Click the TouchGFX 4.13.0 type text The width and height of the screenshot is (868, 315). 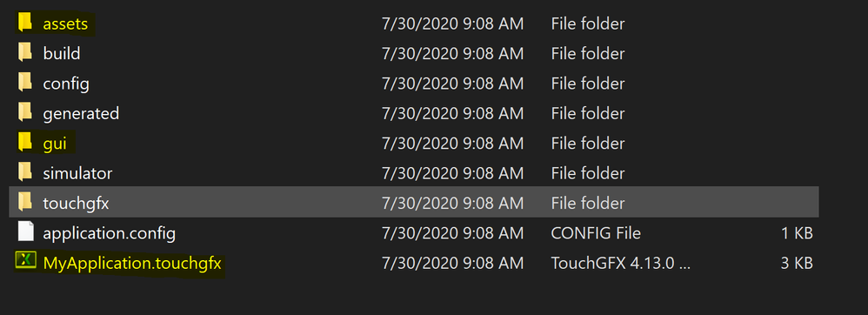[620, 263]
